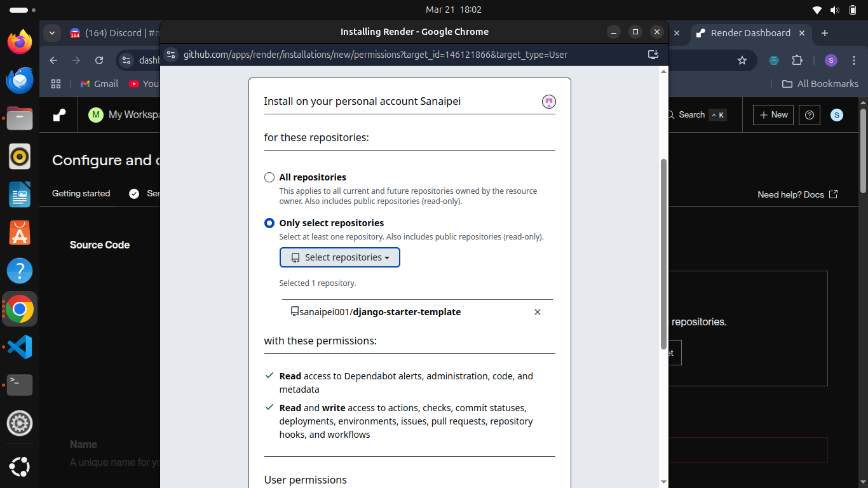This screenshot has height=488, width=868.
Task: Open the Ubuntu show applications button
Action: pos(20,468)
